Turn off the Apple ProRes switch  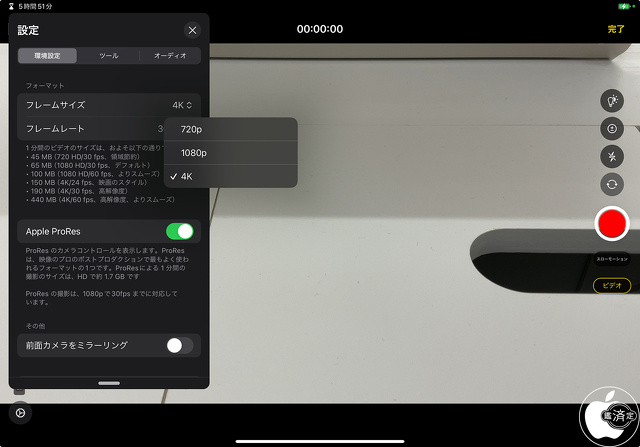point(180,231)
